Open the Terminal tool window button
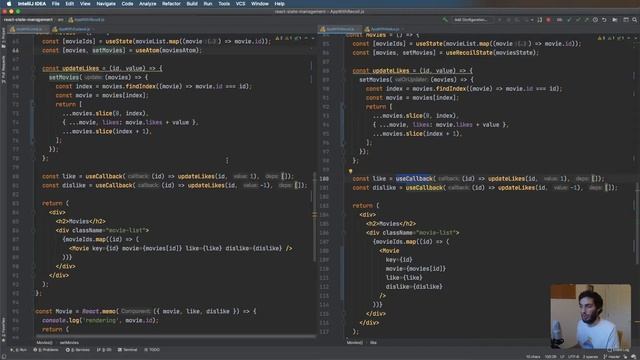Screen dimensions: 640x360 point(128,350)
